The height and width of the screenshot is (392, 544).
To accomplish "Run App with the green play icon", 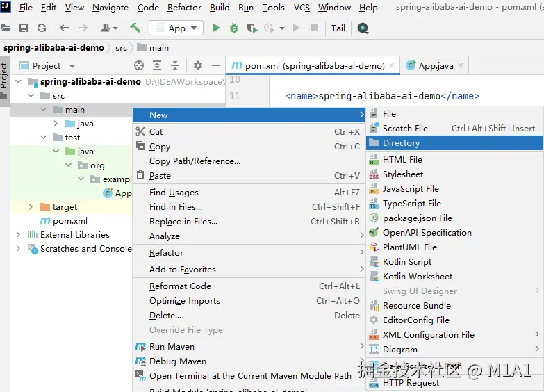I will [x=216, y=28].
